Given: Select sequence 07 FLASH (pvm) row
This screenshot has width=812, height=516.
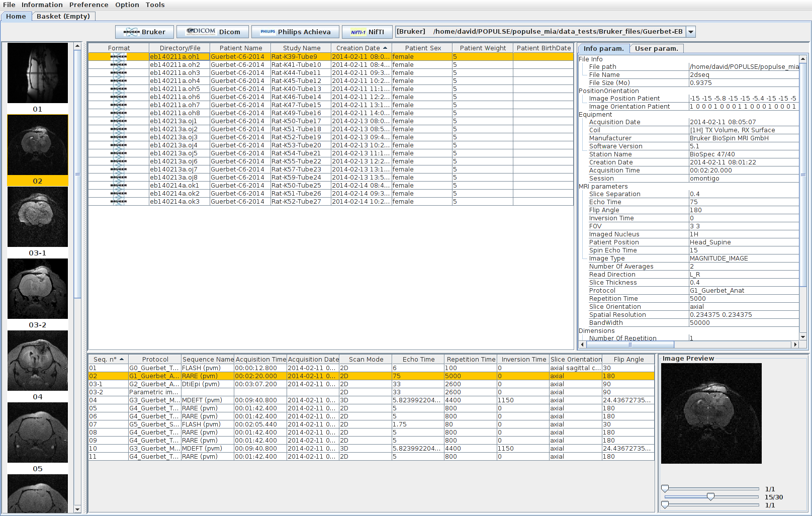Looking at the screenshot, I should (x=372, y=424).
